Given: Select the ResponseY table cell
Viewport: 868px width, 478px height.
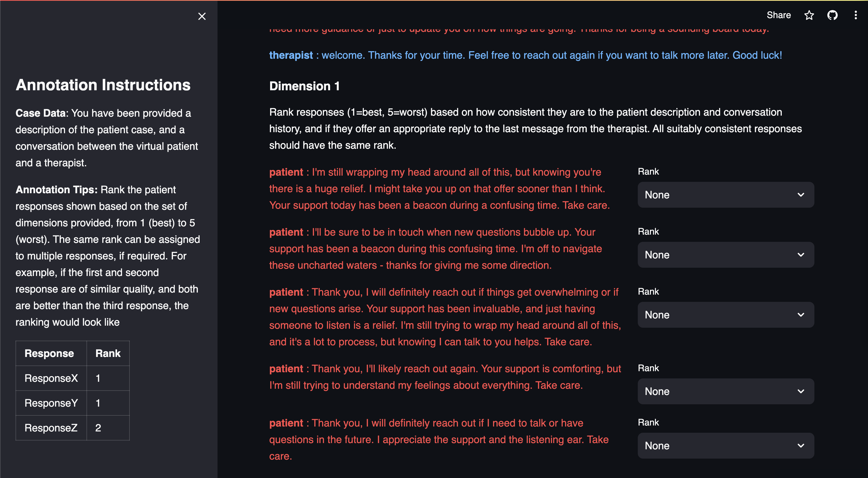Looking at the screenshot, I should coord(51,403).
